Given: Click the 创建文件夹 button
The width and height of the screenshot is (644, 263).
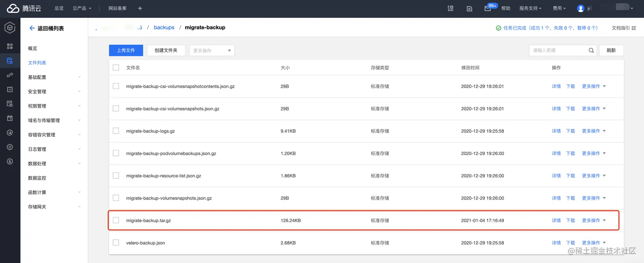Looking at the screenshot, I should pyautogui.click(x=166, y=50).
